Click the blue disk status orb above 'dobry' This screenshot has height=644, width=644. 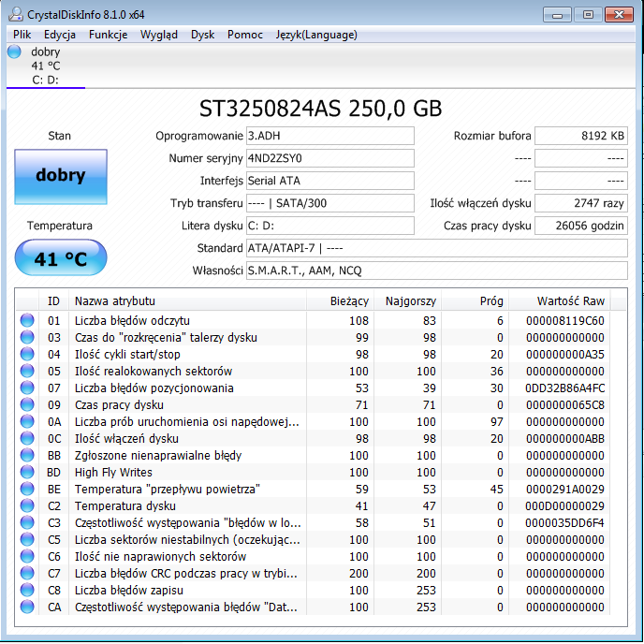(x=14, y=52)
